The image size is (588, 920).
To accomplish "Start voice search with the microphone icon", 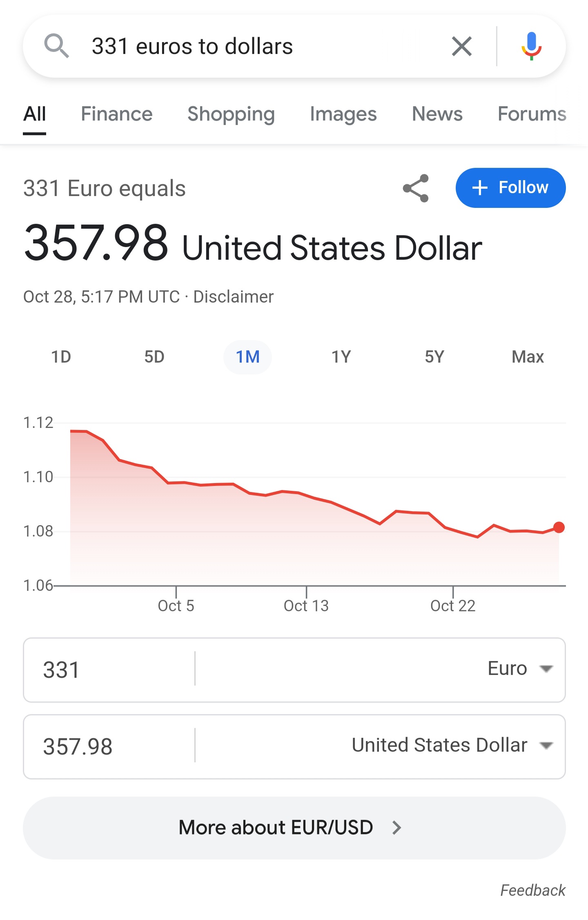I will 531,46.
